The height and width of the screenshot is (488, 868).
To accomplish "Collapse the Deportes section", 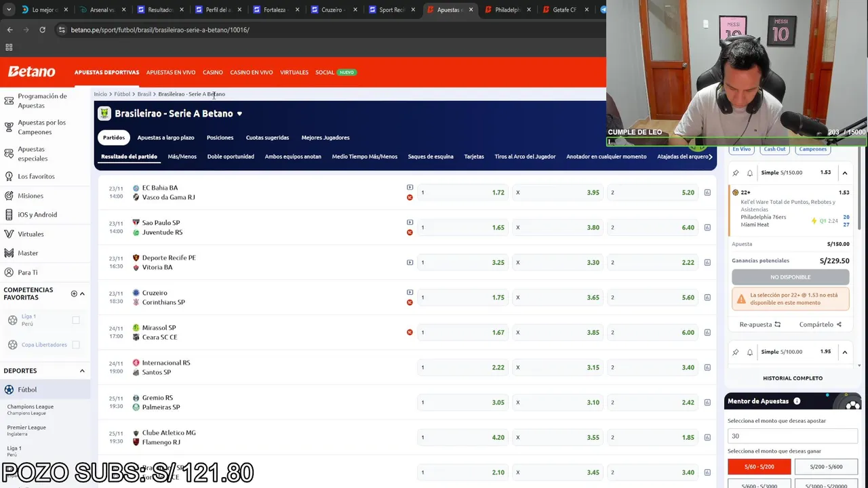I will pos(82,371).
